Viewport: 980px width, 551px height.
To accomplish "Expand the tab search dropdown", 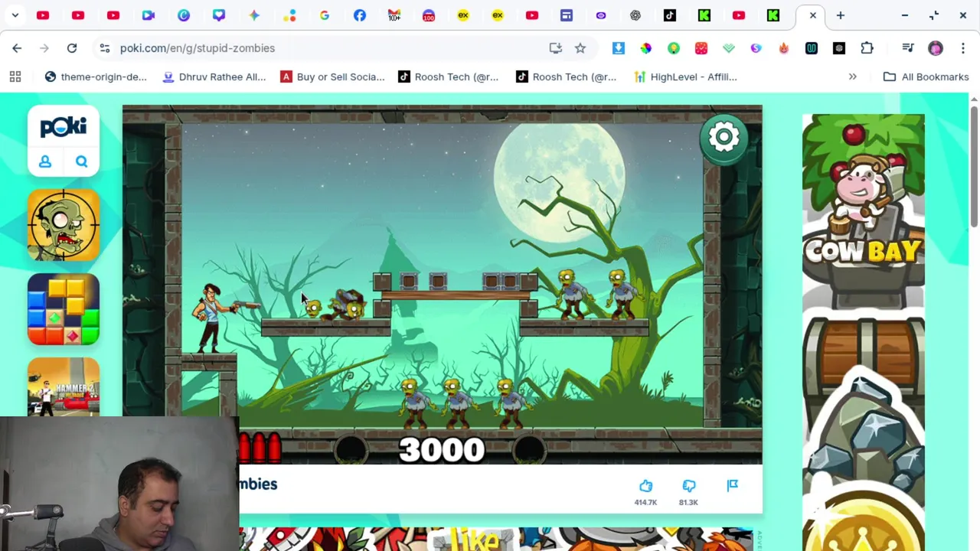I will (x=15, y=15).
